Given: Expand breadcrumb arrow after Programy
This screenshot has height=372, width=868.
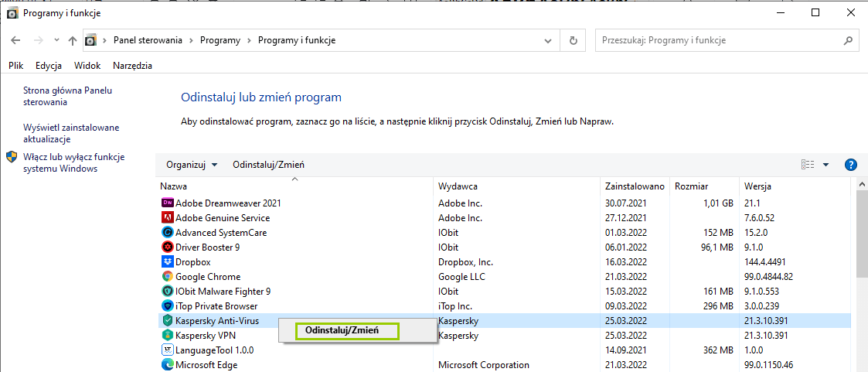Looking at the screenshot, I should (x=249, y=40).
